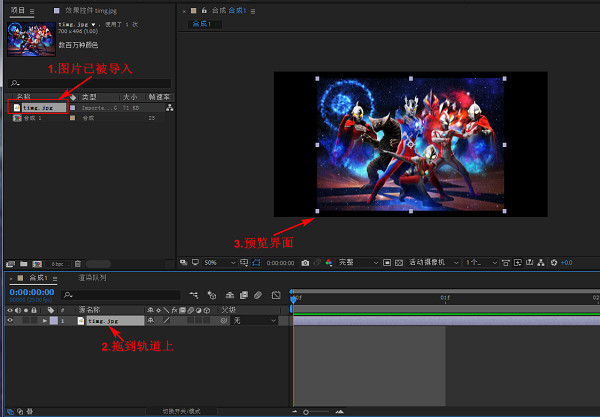Viewport: 600px width, 417px height.
Task: Open the timeline panel icon in viewer
Action: point(530,263)
